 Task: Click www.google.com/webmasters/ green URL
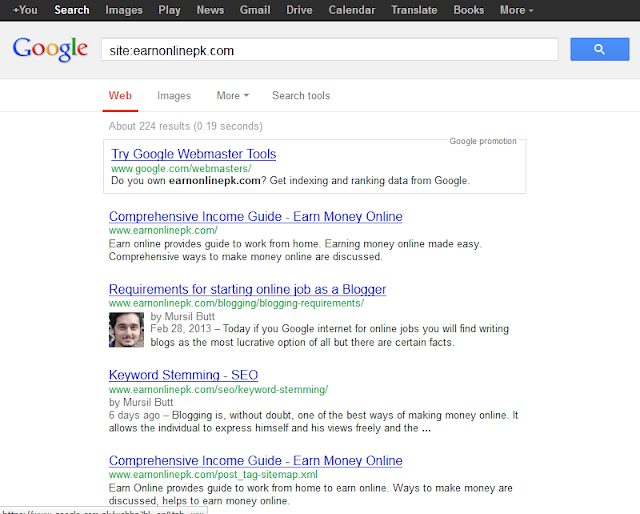tap(181, 169)
